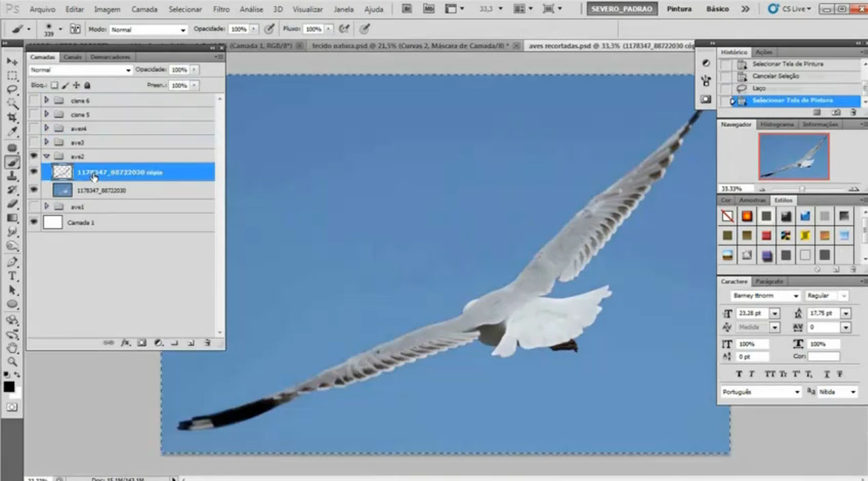Expand the ave1 layer group
The image size is (868, 481).
pos(46,206)
